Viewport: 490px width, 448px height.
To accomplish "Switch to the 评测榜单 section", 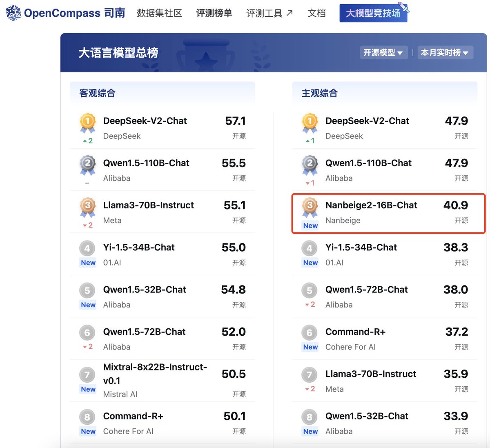I will coord(214,13).
